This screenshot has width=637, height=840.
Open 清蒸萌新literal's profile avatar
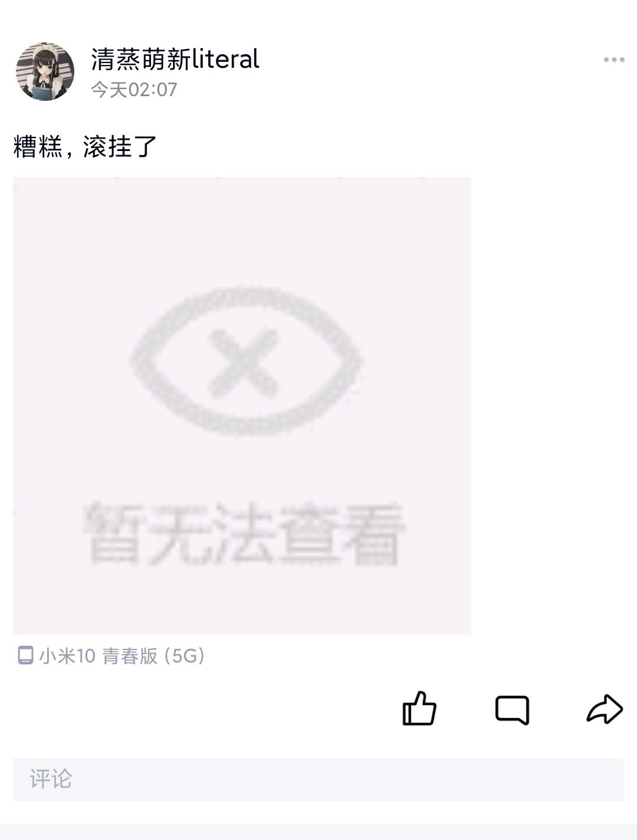45,71
